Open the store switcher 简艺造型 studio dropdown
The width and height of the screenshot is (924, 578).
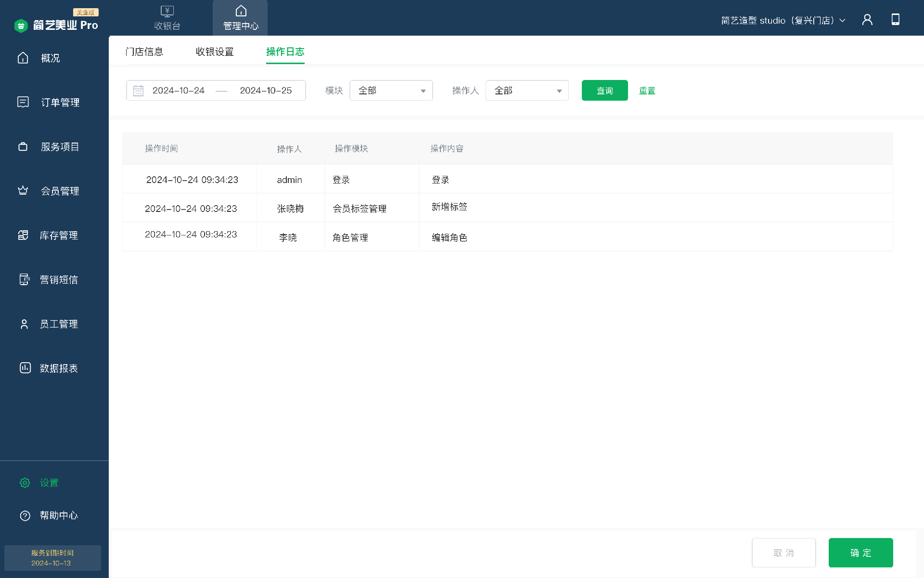coord(783,20)
